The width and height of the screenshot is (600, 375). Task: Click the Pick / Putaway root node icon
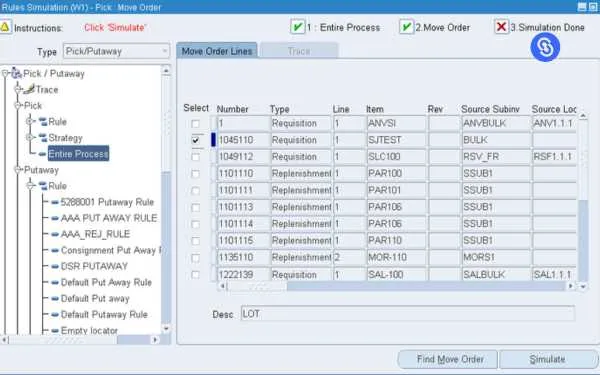(16, 73)
